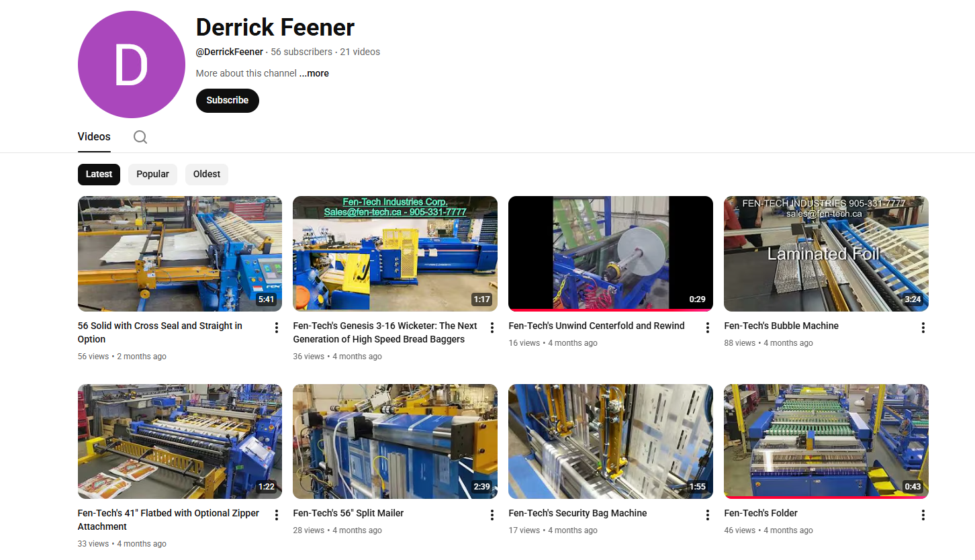
Task: Select the Popular sort chip
Action: [x=152, y=175]
